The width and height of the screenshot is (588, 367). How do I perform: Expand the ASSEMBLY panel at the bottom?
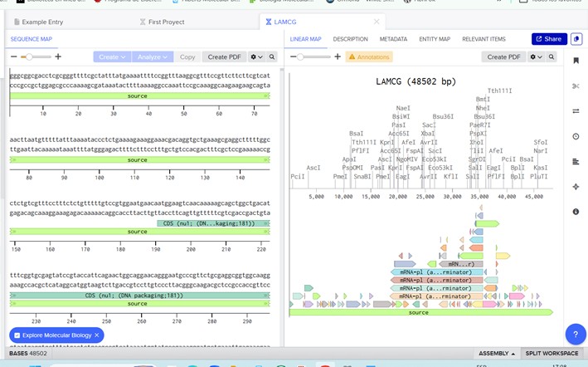pos(497,354)
